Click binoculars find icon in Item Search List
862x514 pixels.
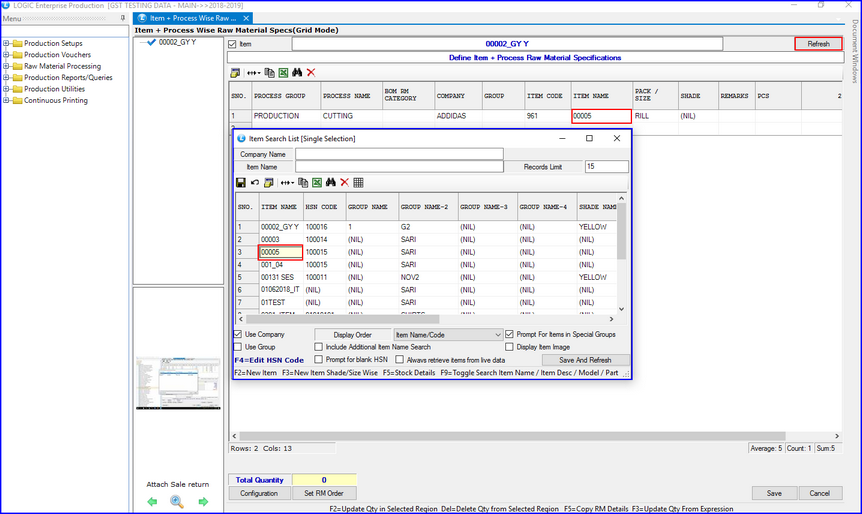(x=330, y=183)
